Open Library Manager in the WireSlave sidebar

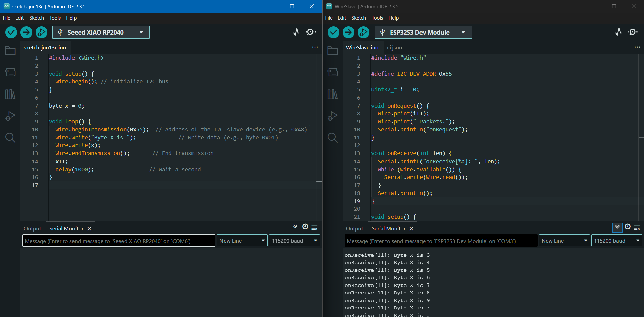(333, 94)
